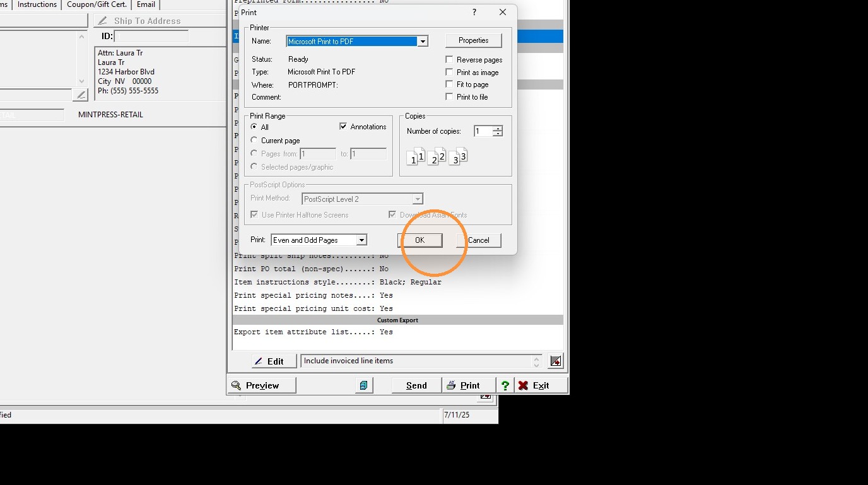Screen dimensions: 868x485
Task: Click the Custom Export section header
Action: point(397,320)
